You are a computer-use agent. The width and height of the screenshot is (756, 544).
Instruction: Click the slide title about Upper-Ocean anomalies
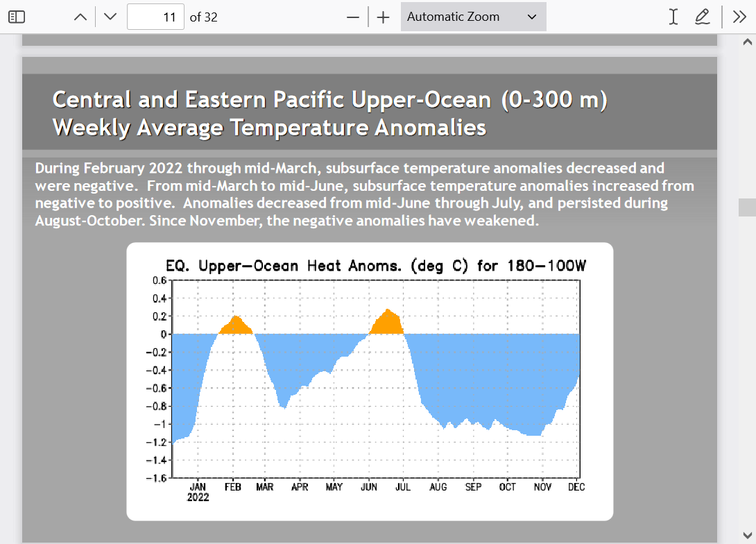tap(329, 113)
